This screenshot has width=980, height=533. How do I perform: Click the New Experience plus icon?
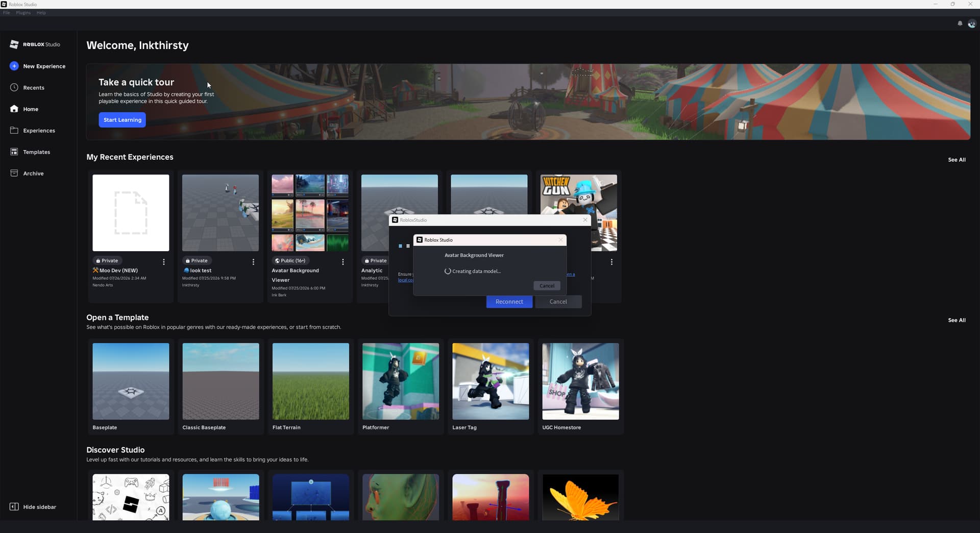pyautogui.click(x=14, y=66)
